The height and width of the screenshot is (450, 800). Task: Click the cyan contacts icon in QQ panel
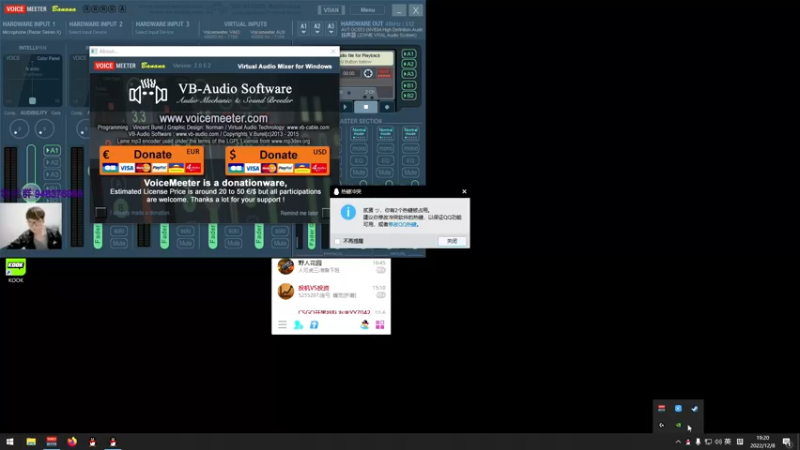click(298, 324)
